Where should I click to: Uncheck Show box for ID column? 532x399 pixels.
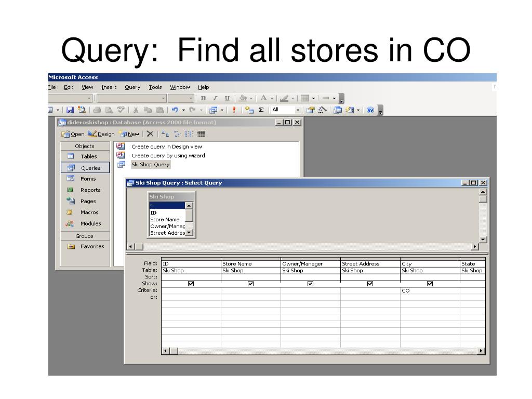tap(191, 284)
